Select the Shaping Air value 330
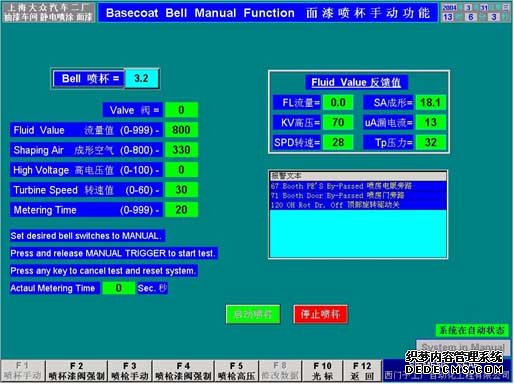Viewport: 514px width, 384px height. [181, 150]
